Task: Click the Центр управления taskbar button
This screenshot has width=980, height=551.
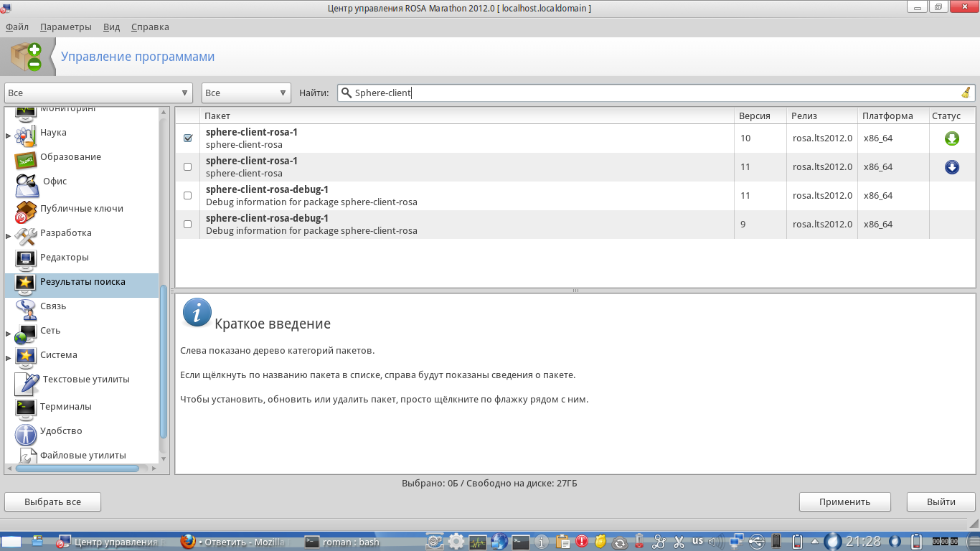Action: 110,542
